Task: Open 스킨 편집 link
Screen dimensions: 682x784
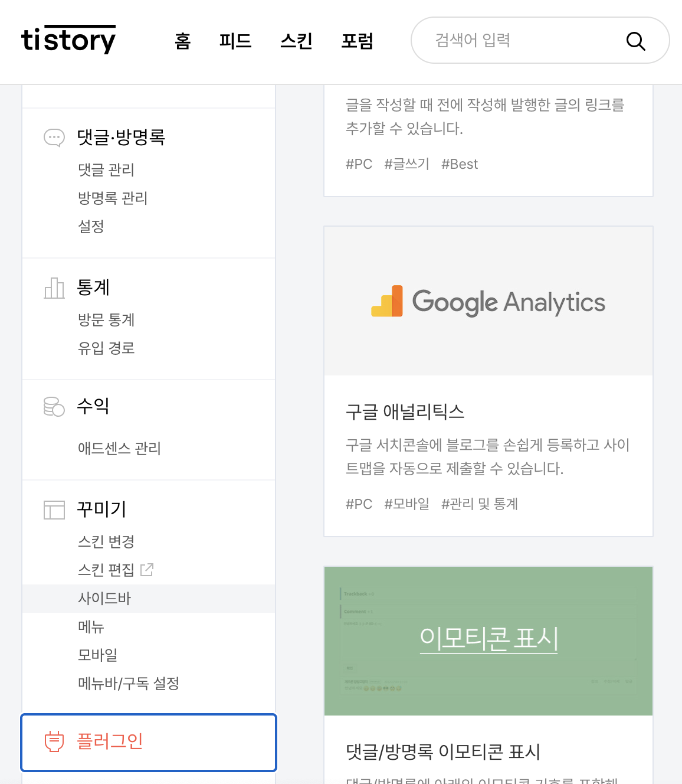Action: [x=106, y=570]
